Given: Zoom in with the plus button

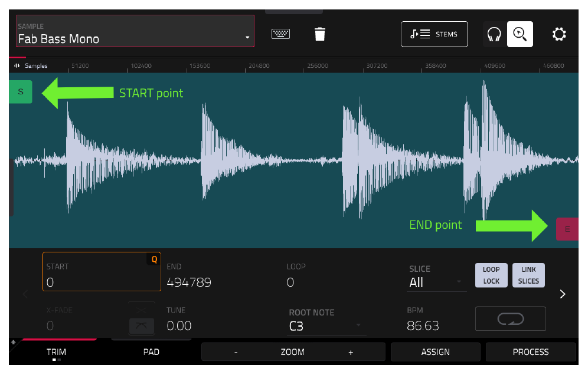Looking at the screenshot, I should (x=351, y=352).
